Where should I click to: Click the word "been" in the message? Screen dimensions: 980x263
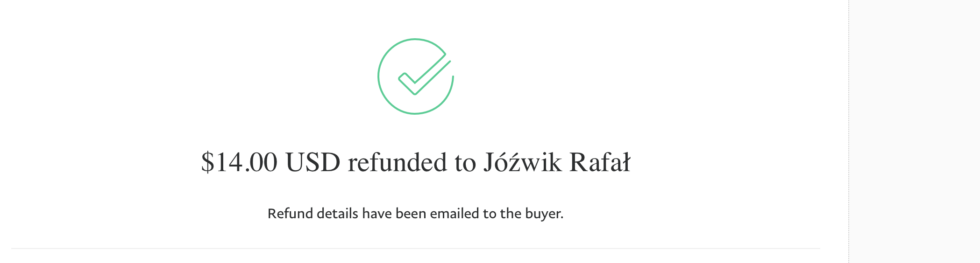point(411,214)
